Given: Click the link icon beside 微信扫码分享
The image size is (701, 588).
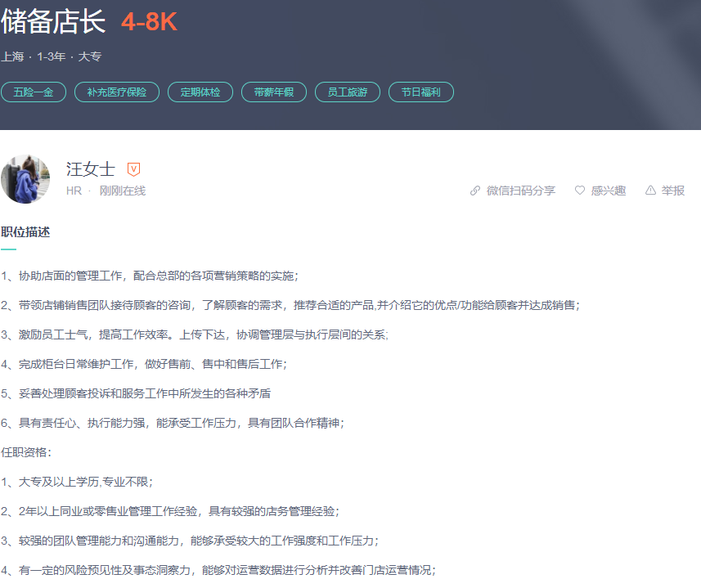Looking at the screenshot, I should click(x=475, y=191).
